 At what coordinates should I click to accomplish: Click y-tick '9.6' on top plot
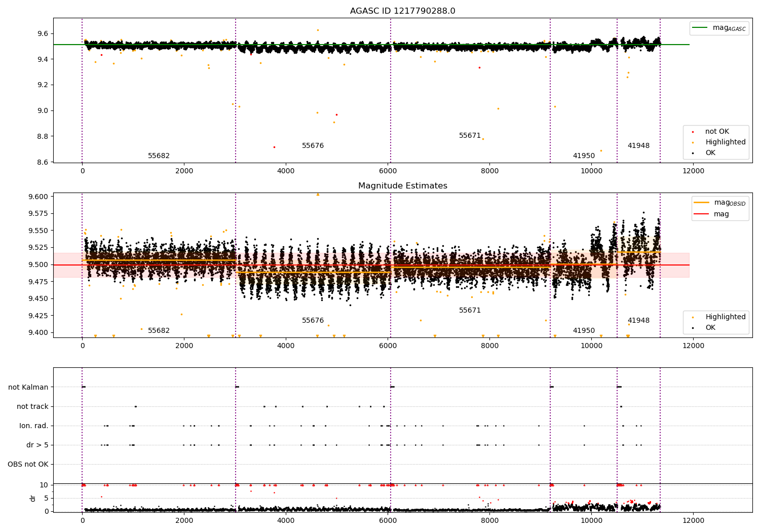pos(43,34)
